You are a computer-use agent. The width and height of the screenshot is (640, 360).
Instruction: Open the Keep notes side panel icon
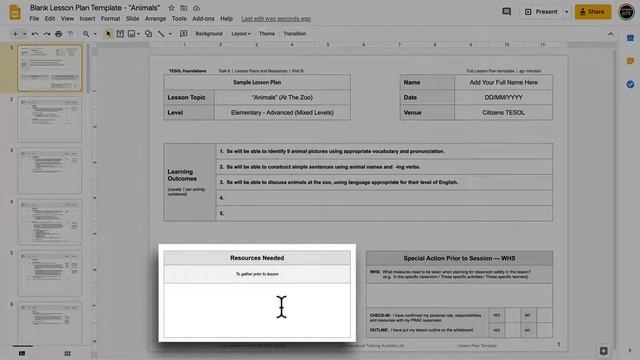pyautogui.click(x=630, y=61)
